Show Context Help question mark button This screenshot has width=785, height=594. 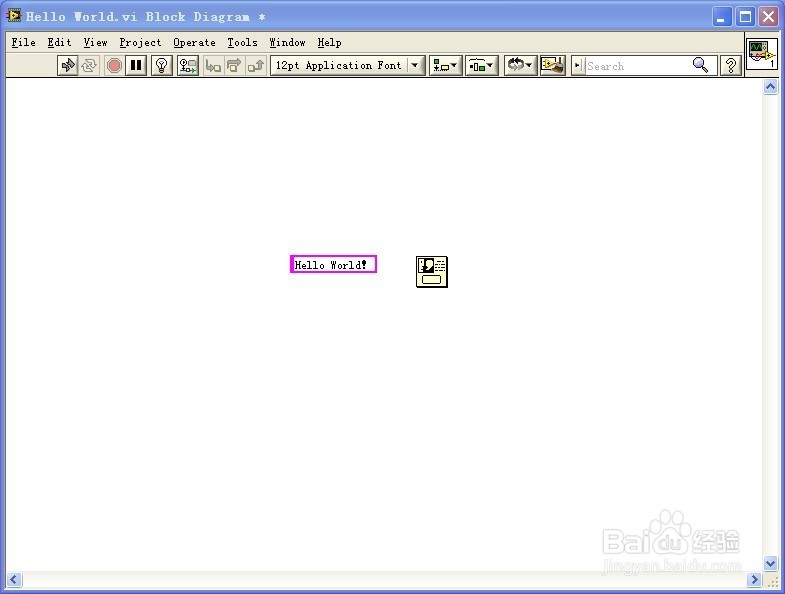[x=730, y=66]
